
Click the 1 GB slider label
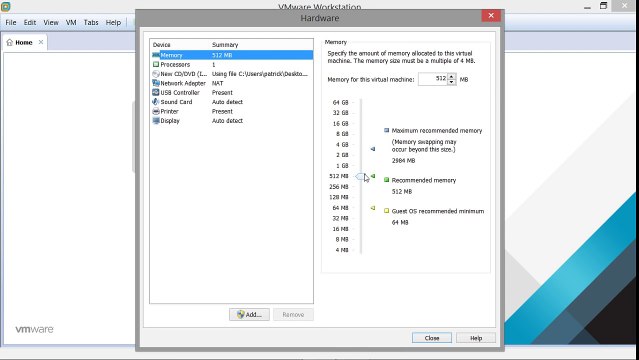(342, 166)
